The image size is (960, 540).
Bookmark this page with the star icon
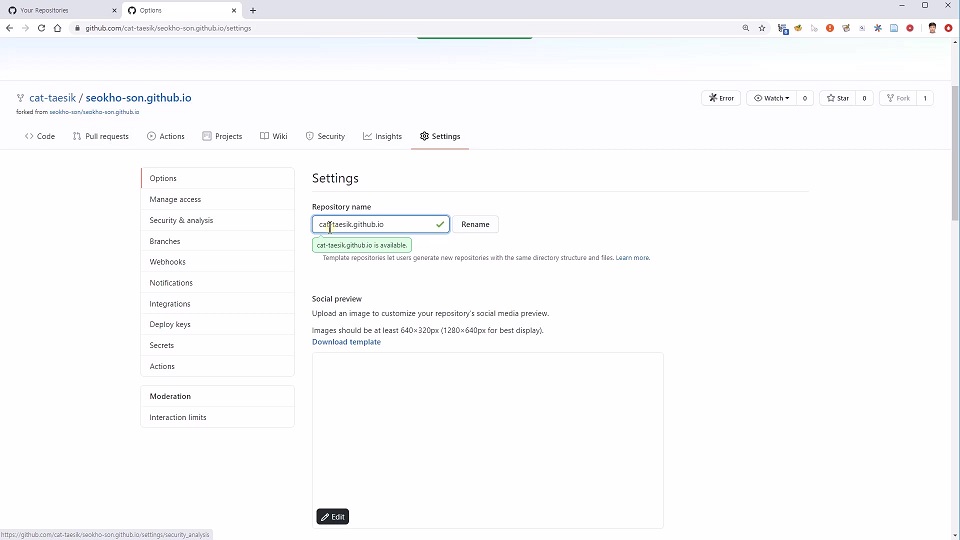coord(762,28)
